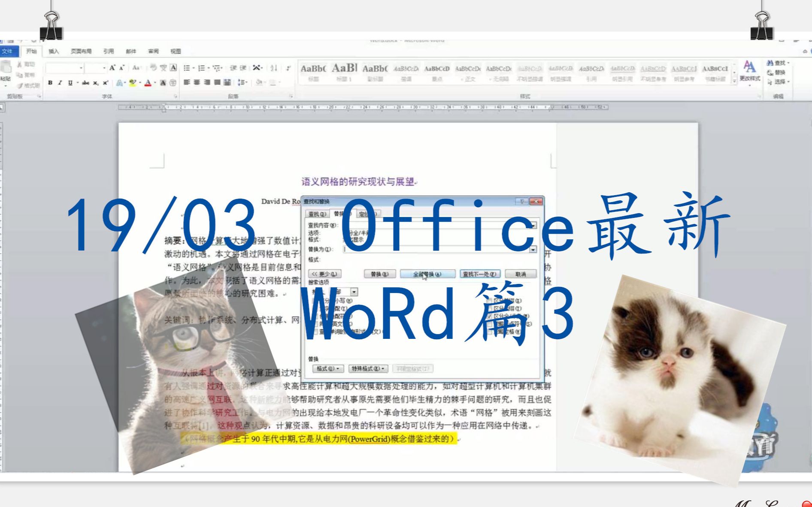Click the 查找下一处 (Find Next) button
Image resolution: width=812 pixels, height=507 pixels.
click(480, 274)
